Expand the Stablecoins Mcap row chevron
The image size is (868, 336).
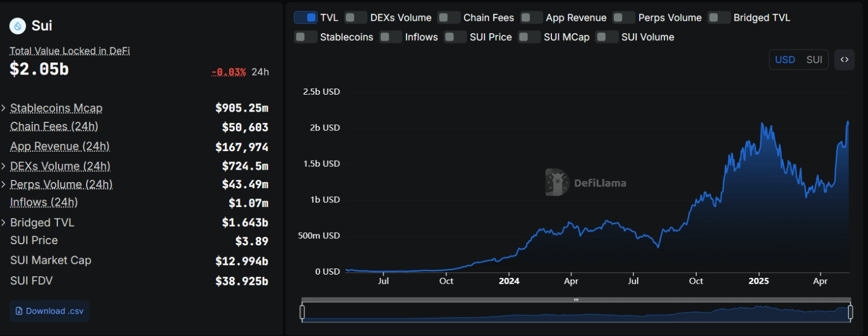point(4,108)
